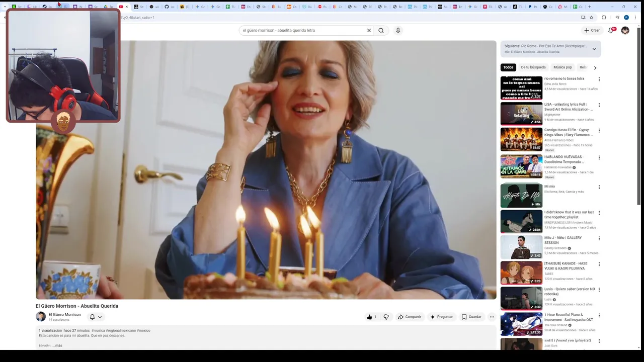Click the Compartir share button
Viewport: 644px width, 362px height.
coord(410,317)
